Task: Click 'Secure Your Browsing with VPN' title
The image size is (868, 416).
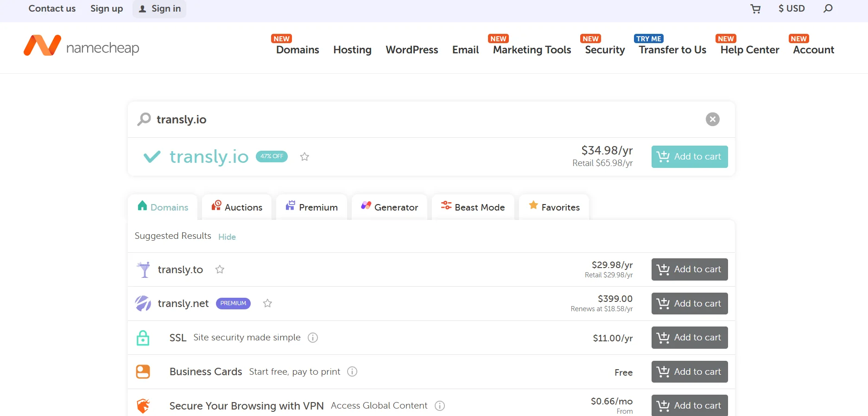Action: [247, 406]
